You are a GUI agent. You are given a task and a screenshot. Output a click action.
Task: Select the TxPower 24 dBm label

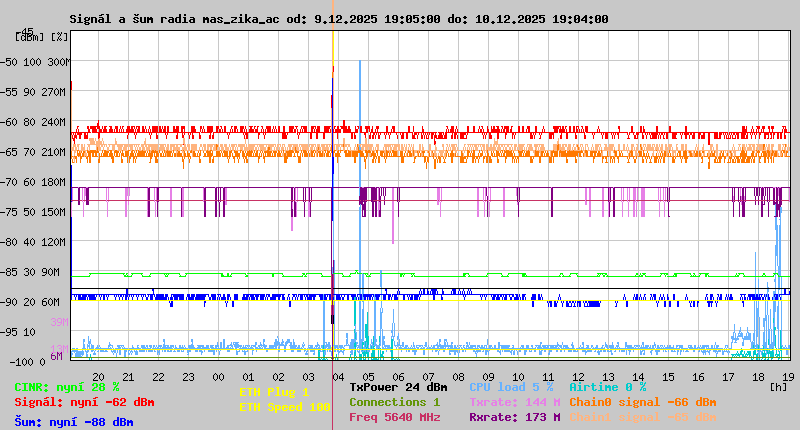coord(398,386)
